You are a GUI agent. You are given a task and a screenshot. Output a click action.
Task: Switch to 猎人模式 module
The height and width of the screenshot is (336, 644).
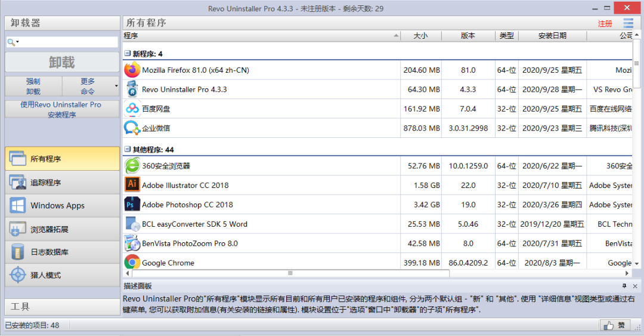point(63,275)
